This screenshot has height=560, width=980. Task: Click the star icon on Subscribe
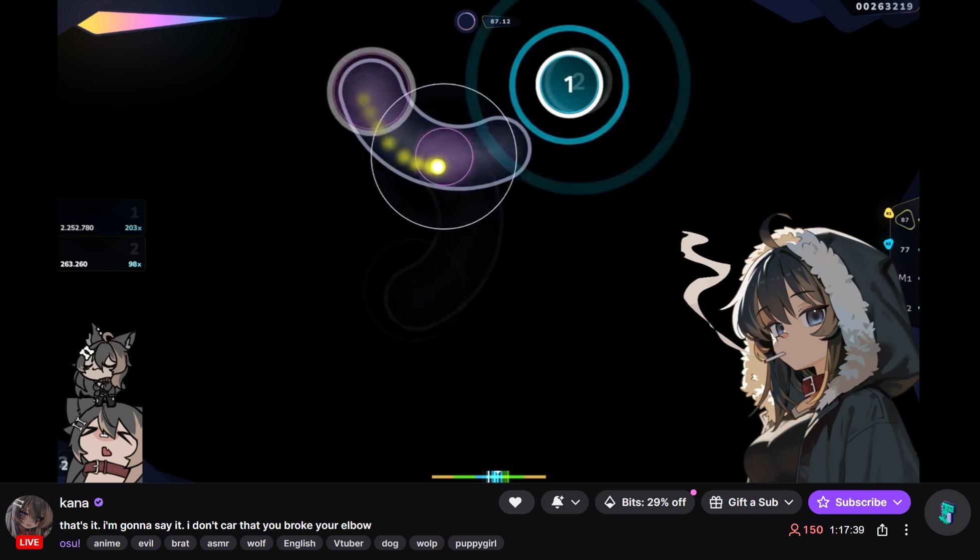[823, 502]
